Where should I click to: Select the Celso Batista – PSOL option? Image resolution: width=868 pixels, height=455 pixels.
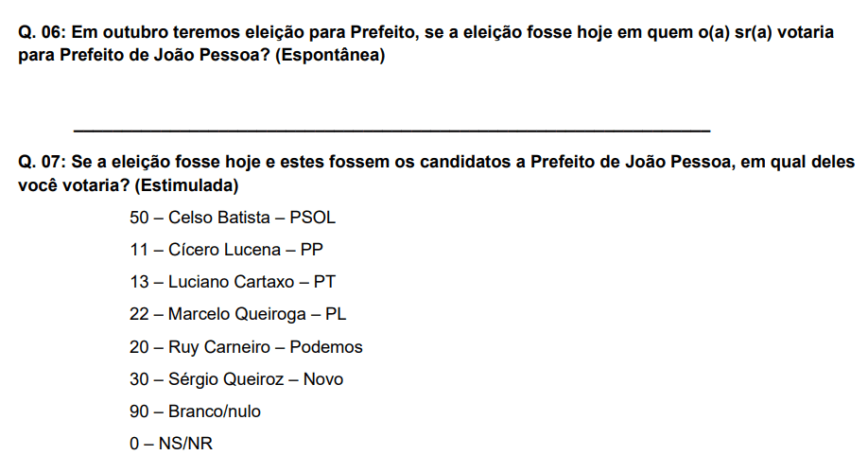coord(233,218)
